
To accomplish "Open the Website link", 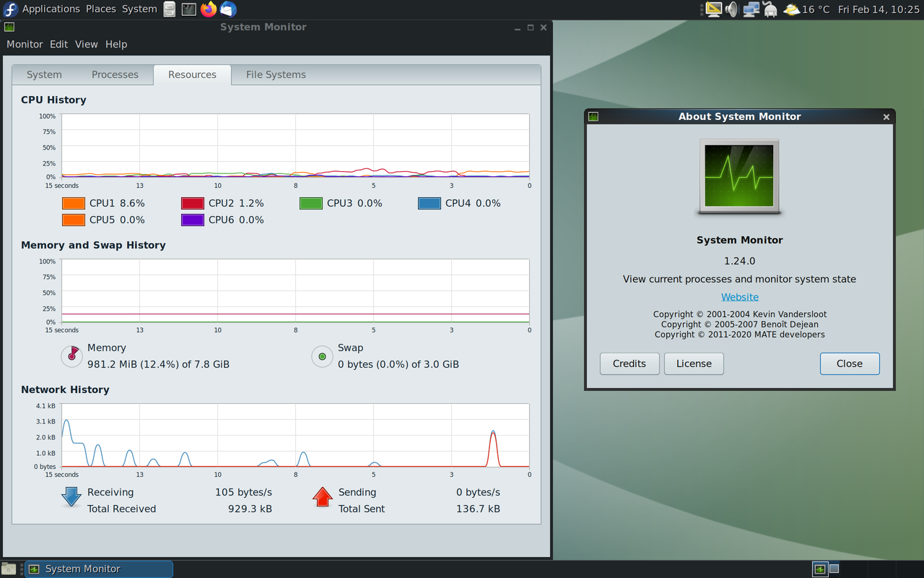I will (x=740, y=297).
